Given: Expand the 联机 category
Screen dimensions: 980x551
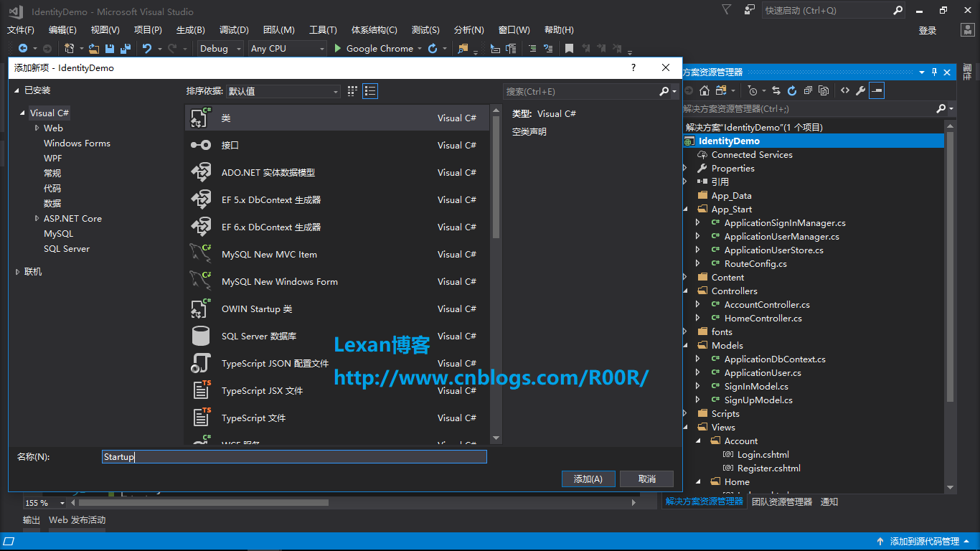Looking at the screenshot, I should pos(18,272).
